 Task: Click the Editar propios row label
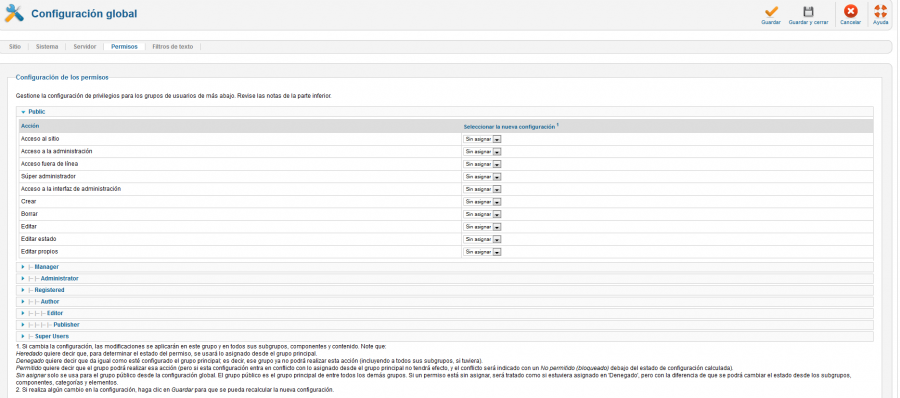tap(40, 252)
